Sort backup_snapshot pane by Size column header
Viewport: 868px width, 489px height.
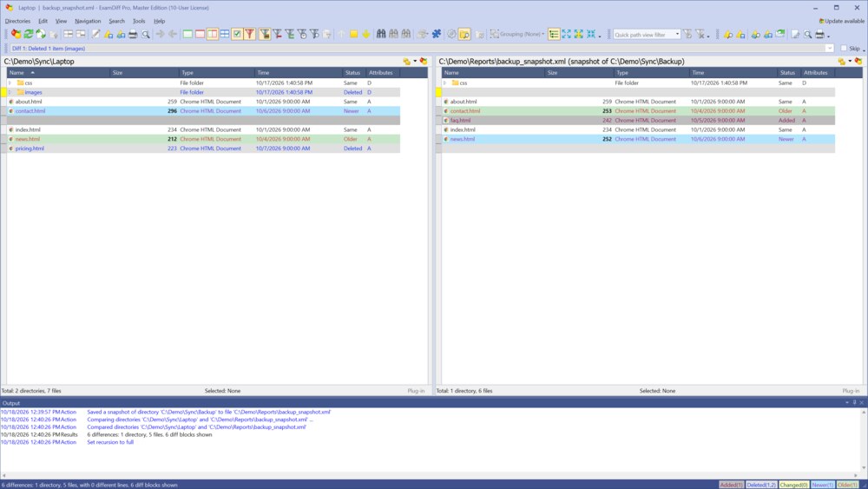(579, 73)
